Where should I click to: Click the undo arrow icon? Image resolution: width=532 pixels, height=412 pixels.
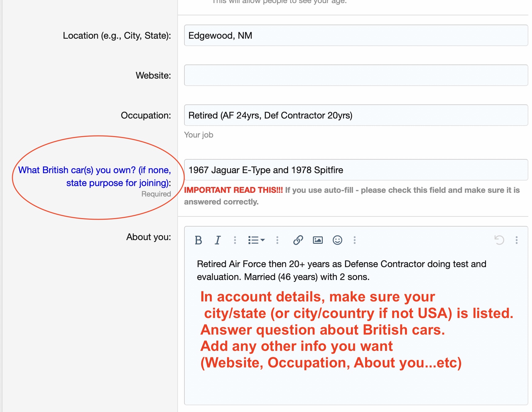click(x=499, y=240)
